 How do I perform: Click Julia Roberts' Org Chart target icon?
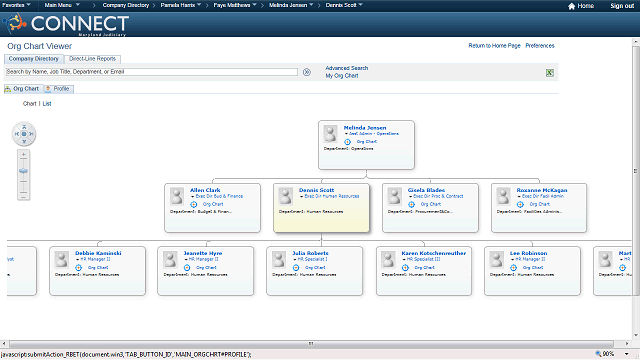click(296, 268)
